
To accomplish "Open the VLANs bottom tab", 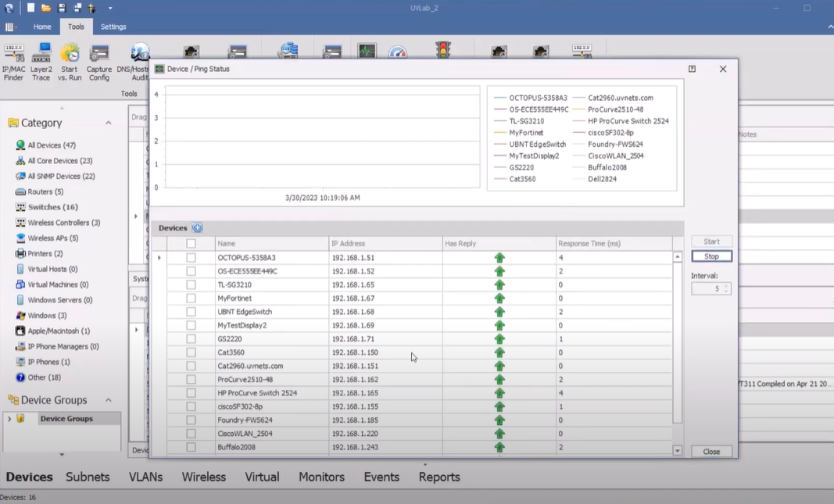I will click(145, 477).
